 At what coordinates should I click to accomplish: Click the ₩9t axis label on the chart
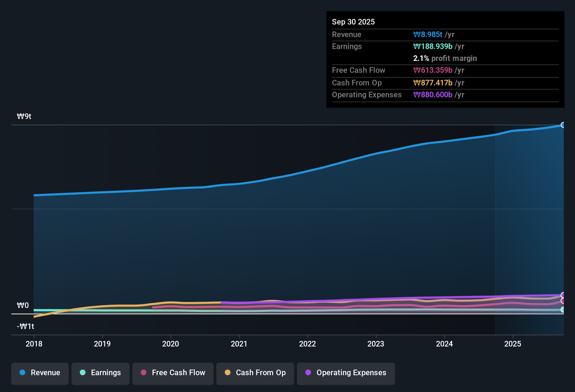(24, 116)
